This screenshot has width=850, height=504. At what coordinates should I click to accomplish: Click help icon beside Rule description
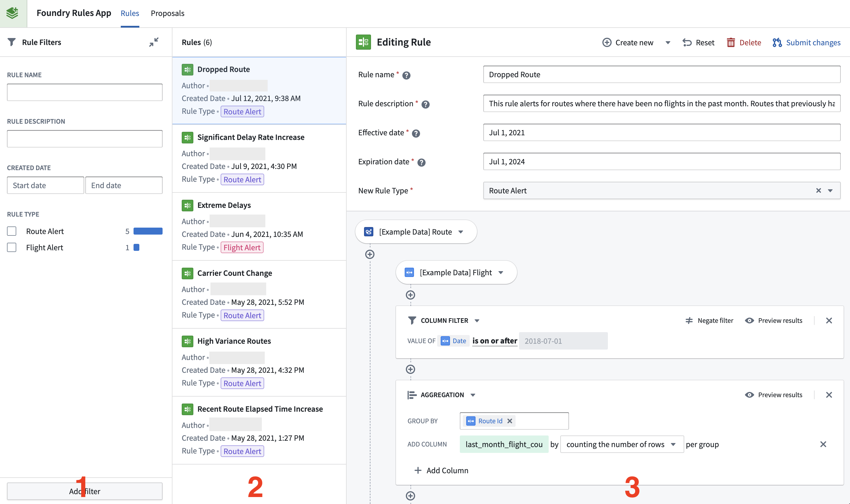425,104
